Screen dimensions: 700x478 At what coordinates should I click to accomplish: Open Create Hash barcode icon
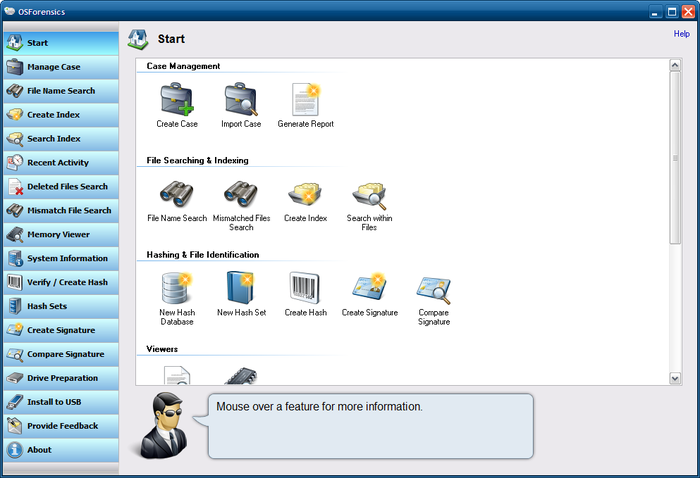[305, 288]
